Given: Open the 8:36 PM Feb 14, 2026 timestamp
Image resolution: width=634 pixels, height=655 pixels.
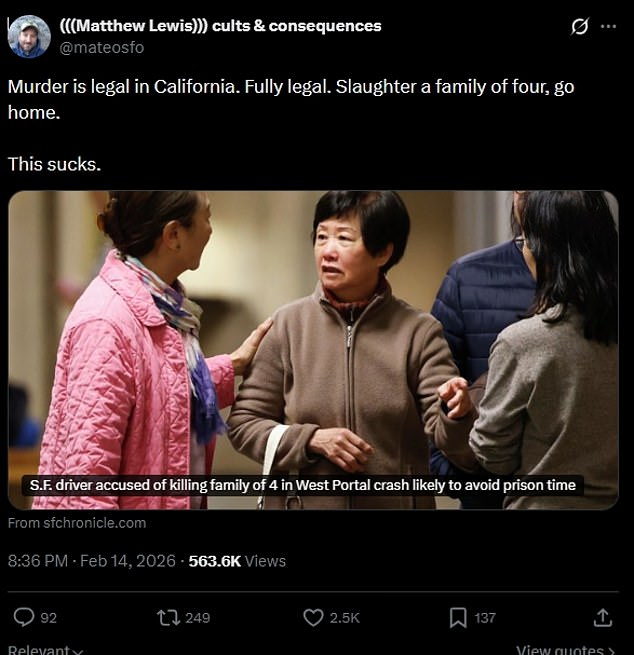Looking at the screenshot, I should [x=91, y=561].
